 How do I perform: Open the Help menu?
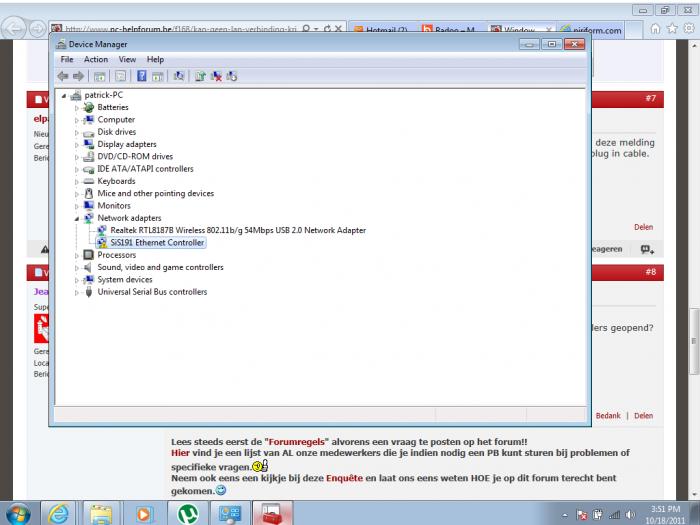[x=155, y=59]
